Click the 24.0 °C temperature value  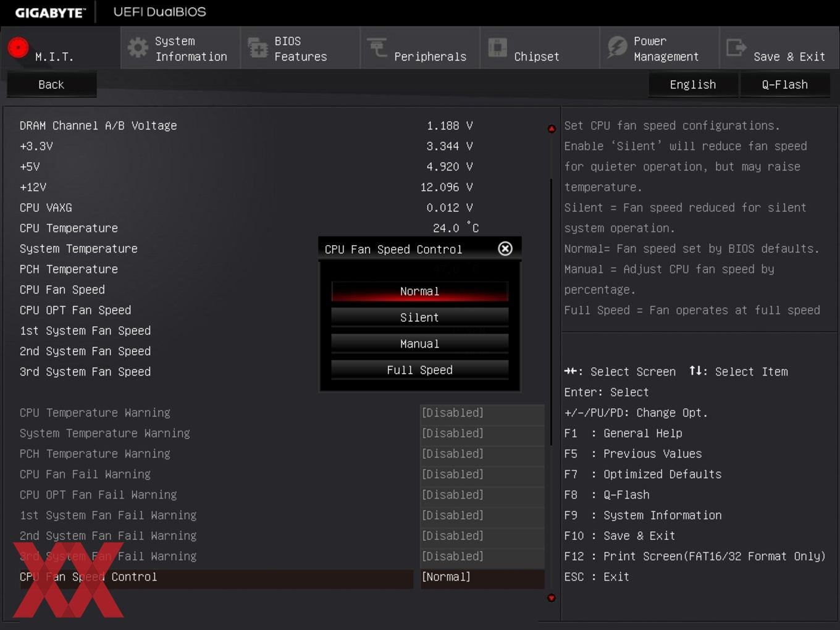pos(456,228)
